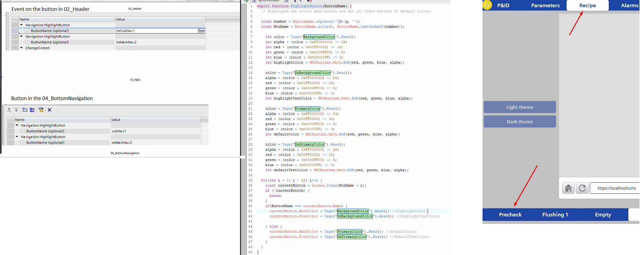Click the convert to JS script icon
Screen dimensions: 644x255
tap(41, 110)
